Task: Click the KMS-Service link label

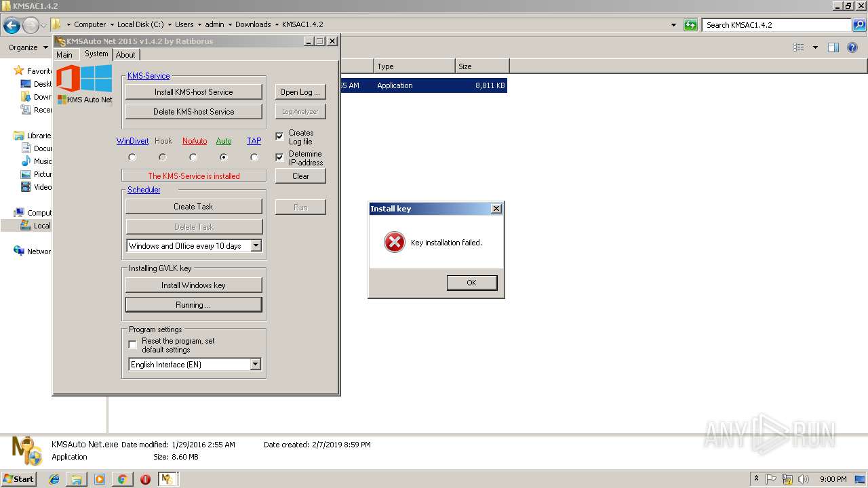Action: click(x=149, y=76)
